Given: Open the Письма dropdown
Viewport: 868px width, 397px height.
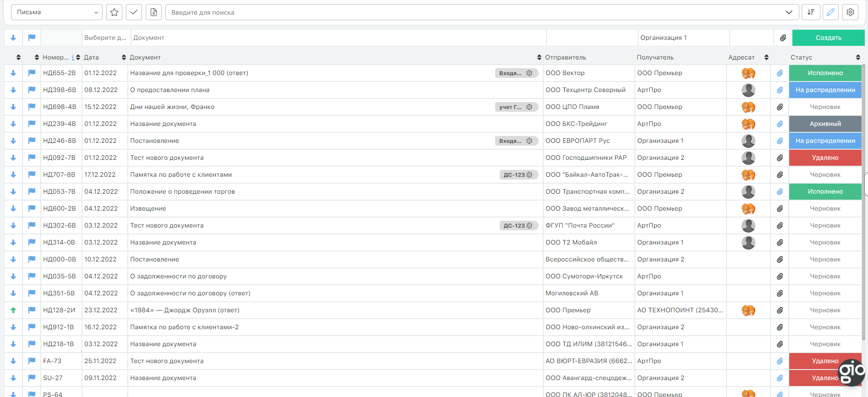Looking at the screenshot, I should point(56,12).
